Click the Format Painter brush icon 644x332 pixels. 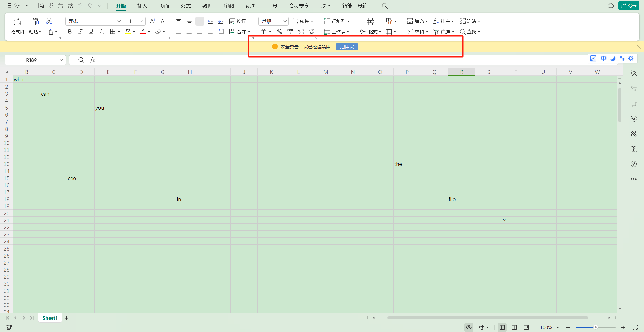point(18,22)
